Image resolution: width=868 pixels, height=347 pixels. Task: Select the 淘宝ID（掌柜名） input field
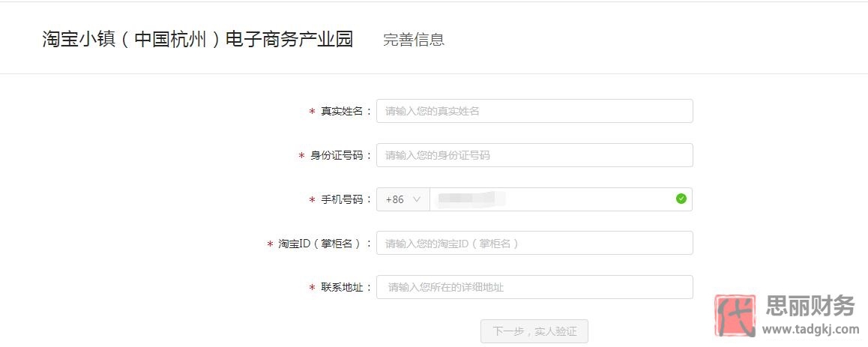point(534,243)
